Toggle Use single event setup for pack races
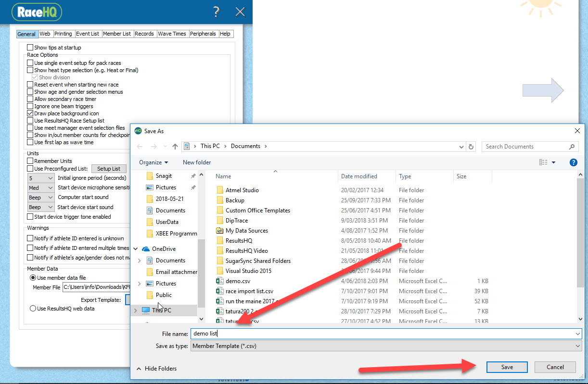This screenshot has height=384, width=588. [30, 63]
